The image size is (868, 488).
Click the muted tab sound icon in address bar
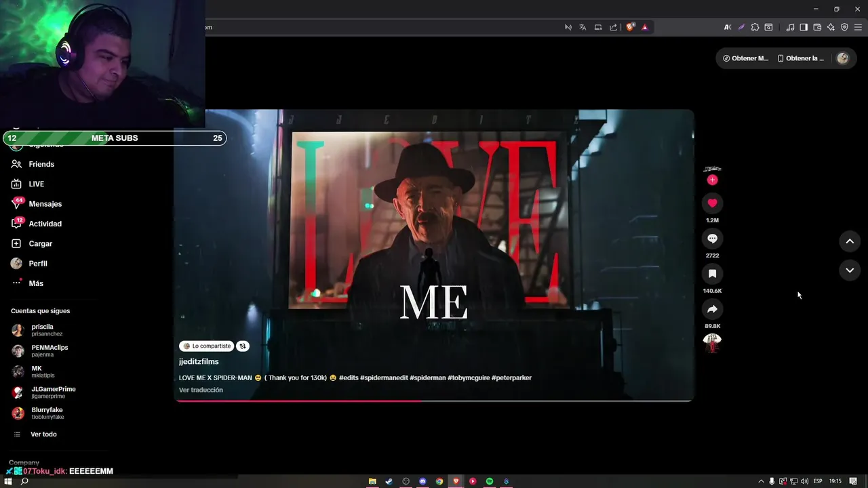coord(568,27)
